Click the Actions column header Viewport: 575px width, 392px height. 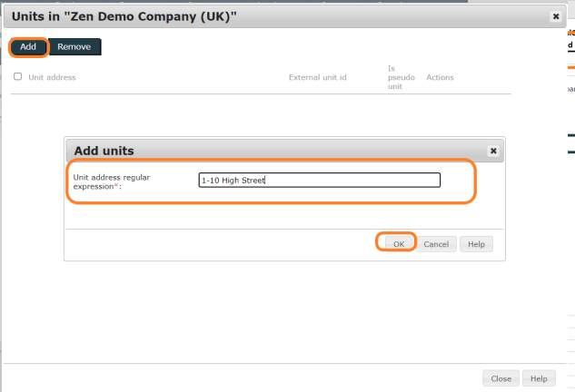pos(440,77)
